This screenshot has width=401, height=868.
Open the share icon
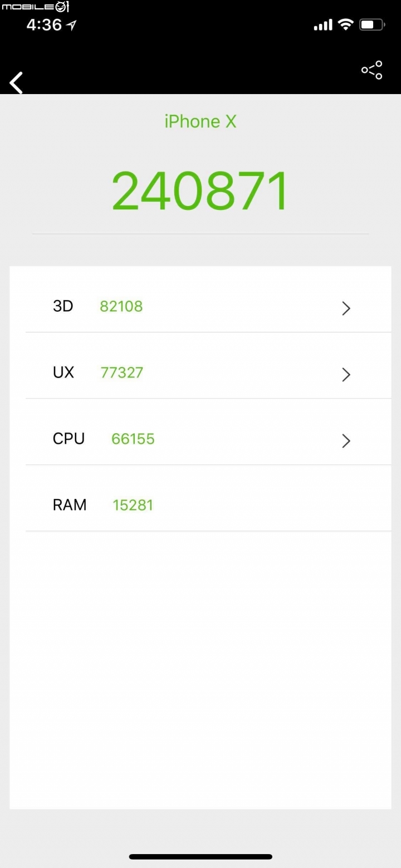pos(371,70)
